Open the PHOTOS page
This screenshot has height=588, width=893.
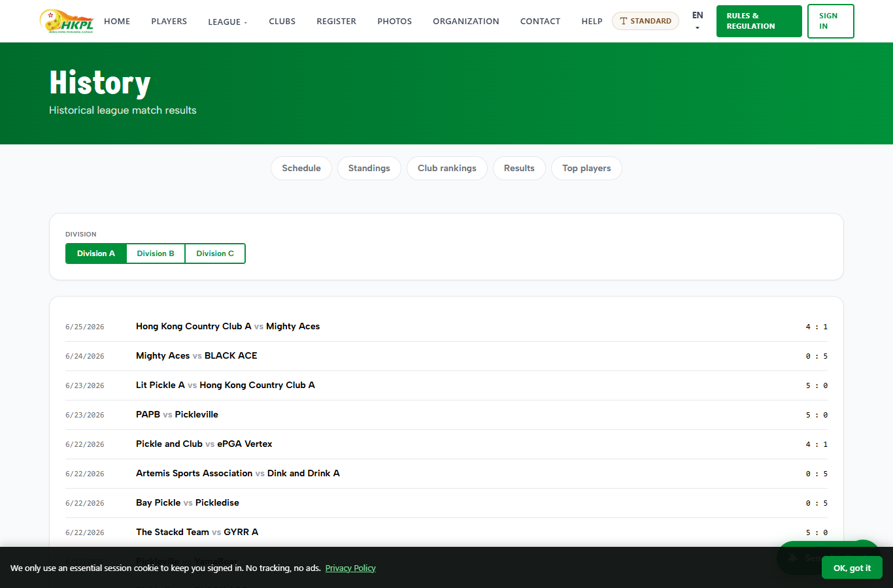point(395,22)
